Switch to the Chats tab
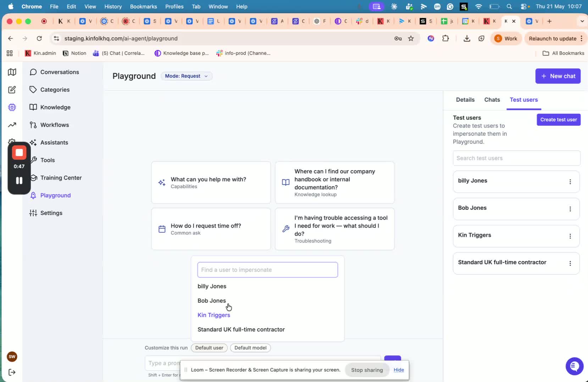The width and height of the screenshot is (588, 382). coord(492,100)
